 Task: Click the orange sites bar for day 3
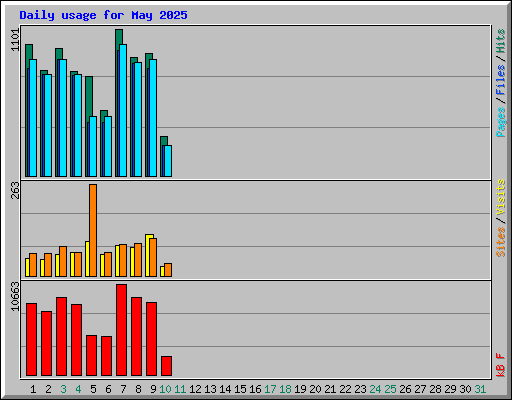coord(63,261)
